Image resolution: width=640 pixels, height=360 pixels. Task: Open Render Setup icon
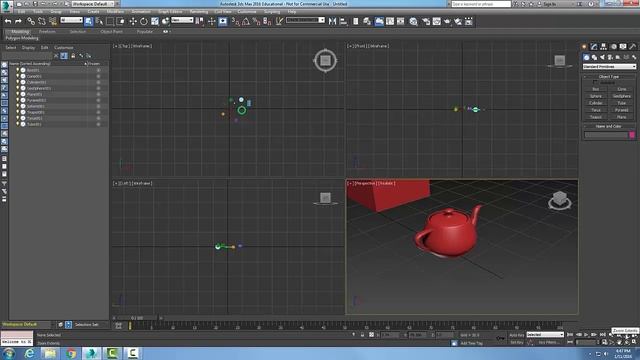tap(426, 21)
